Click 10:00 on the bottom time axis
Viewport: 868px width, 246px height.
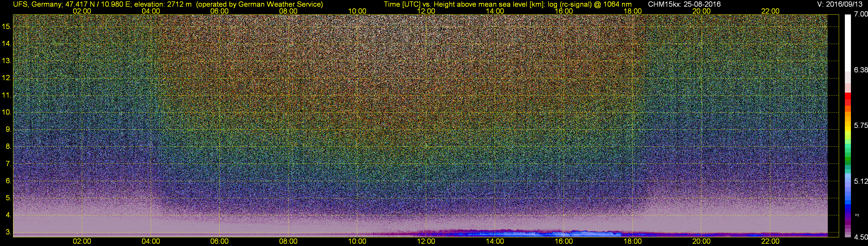tap(357, 241)
